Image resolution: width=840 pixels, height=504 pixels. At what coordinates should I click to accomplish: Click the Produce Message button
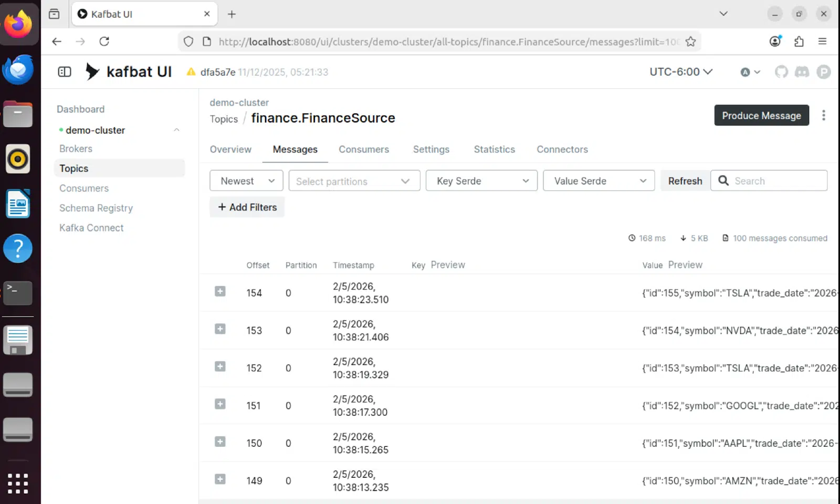tap(761, 115)
